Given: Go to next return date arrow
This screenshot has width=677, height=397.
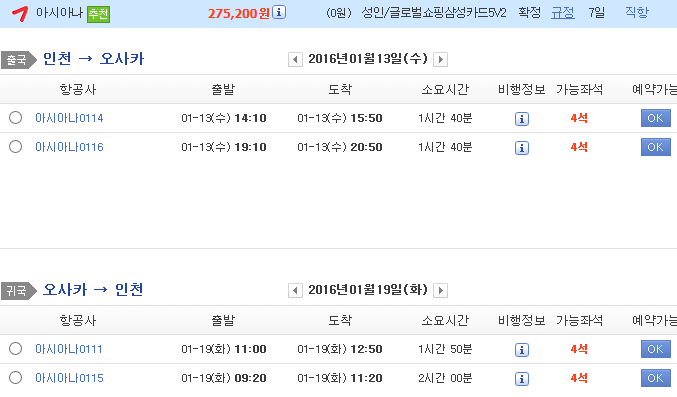Looking at the screenshot, I should click(x=440, y=290).
